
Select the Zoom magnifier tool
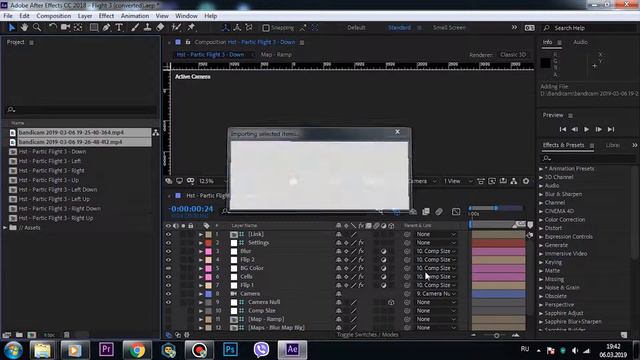pos(37,27)
